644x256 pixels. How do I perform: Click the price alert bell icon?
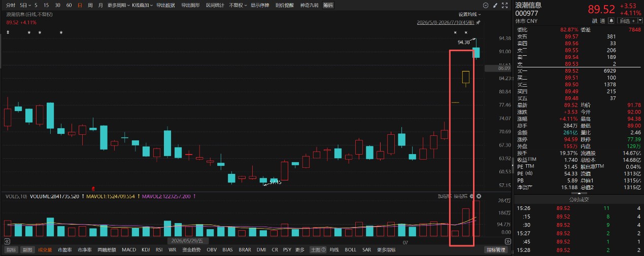click(x=612, y=21)
